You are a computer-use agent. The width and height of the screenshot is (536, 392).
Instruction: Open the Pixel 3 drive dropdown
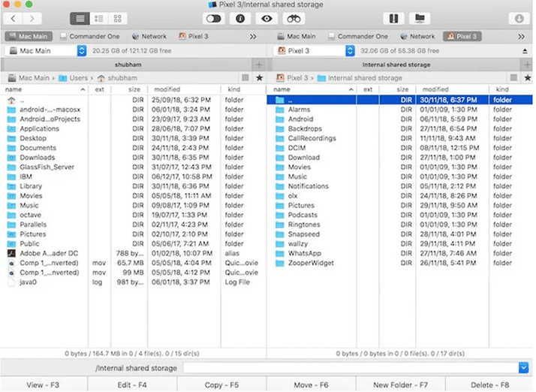pos(350,51)
